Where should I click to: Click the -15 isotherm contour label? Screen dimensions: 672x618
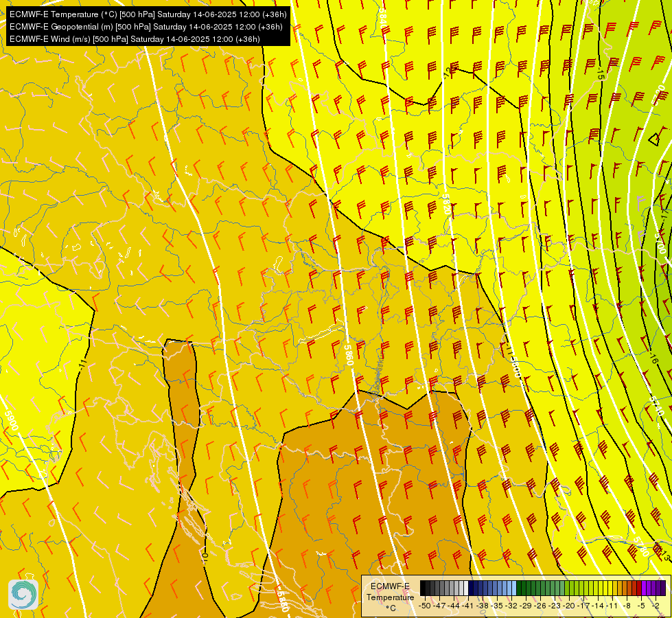click(x=600, y=73)
